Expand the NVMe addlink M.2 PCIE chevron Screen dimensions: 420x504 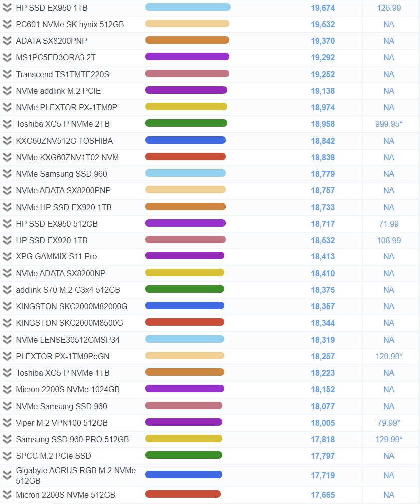pos(7,91)
